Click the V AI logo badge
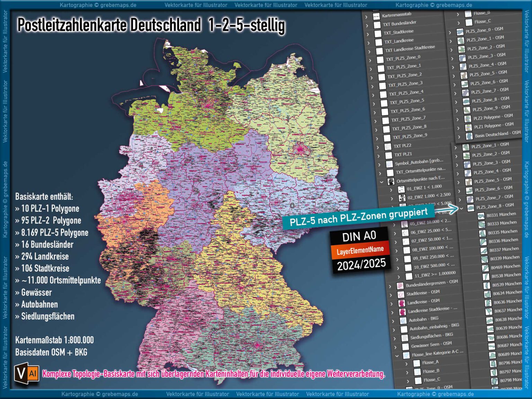532x399 pixels. pyautogui.click(x=27, y=374)
